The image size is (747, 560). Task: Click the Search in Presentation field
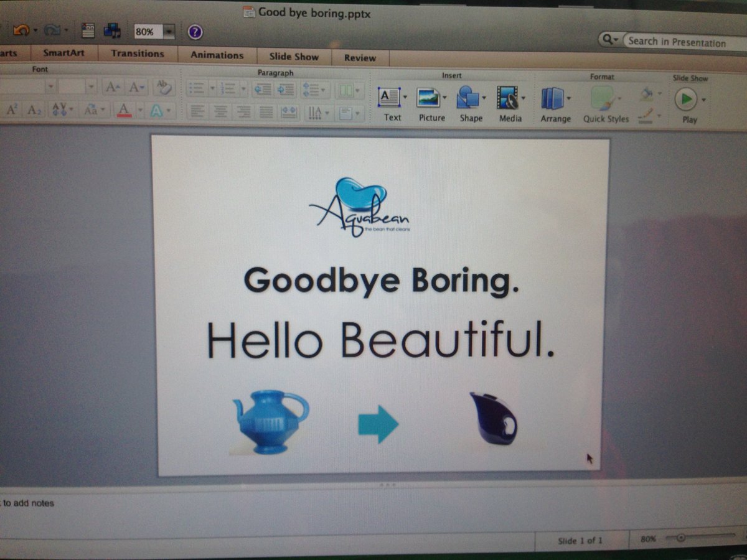(x=684, y=42)
